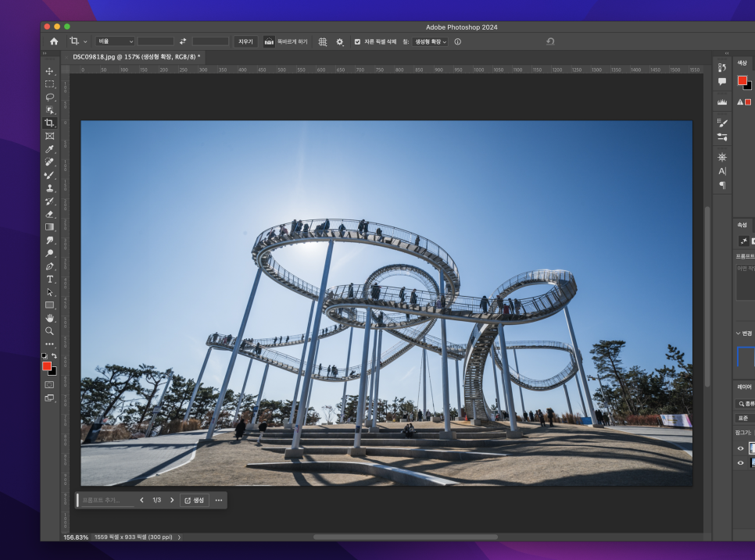Screen dimensions: 755x560
Task: Select the Rectangle shape tool
Action: (49, 305)
